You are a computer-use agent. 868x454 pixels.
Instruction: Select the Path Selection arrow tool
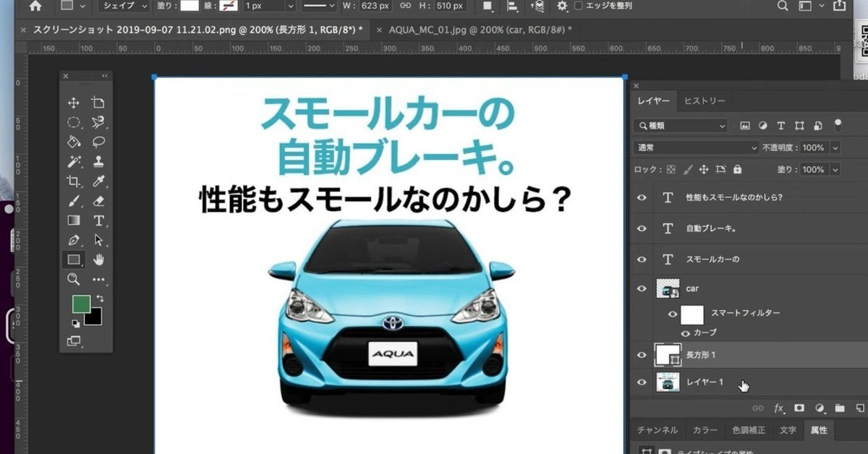(98, 239)
